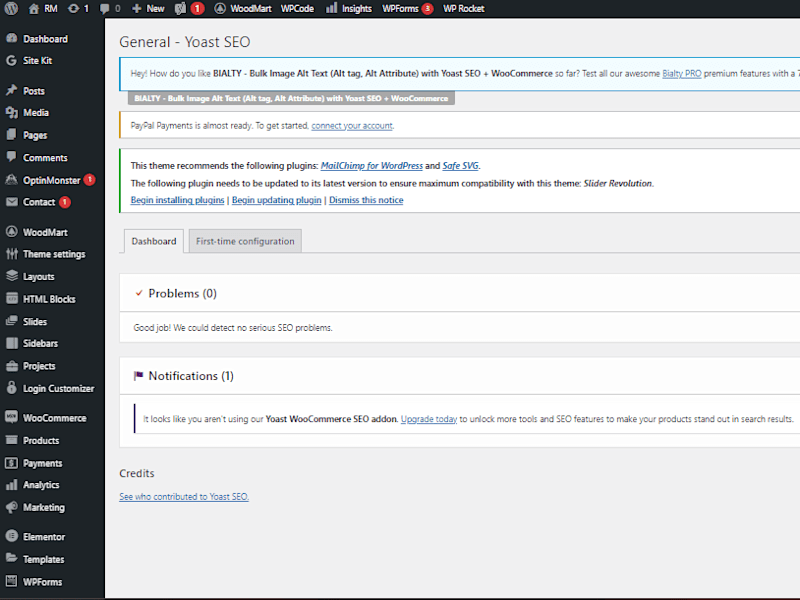Click the gray BIALTY plugin label bar
The image size is (800, 600).
pyautogui.click(x=291, y=98)
